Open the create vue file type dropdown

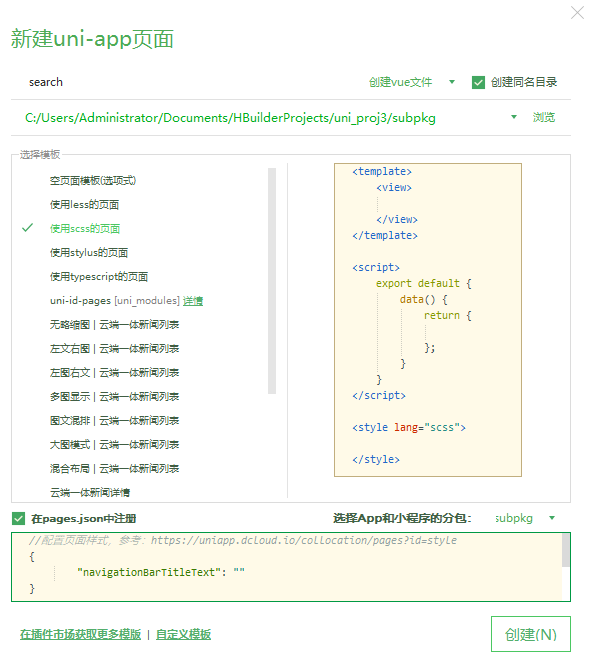pos(452,82)
